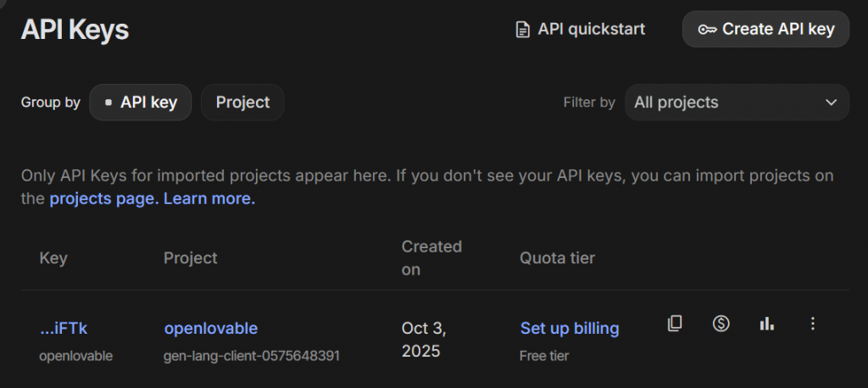Open the ...iFTk key details
The height and width of the screenshot is (388, 868).
click(63, 328)
